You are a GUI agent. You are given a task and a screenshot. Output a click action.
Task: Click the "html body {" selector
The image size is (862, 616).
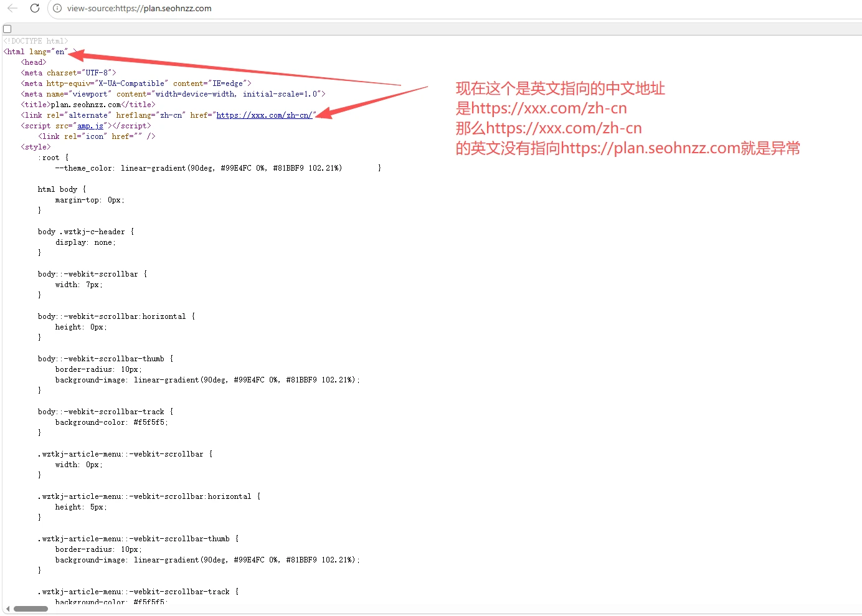(62, 189)
